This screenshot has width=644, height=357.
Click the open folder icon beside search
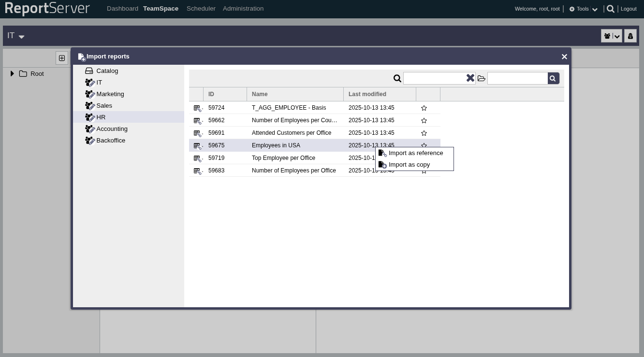pos(482,78)
